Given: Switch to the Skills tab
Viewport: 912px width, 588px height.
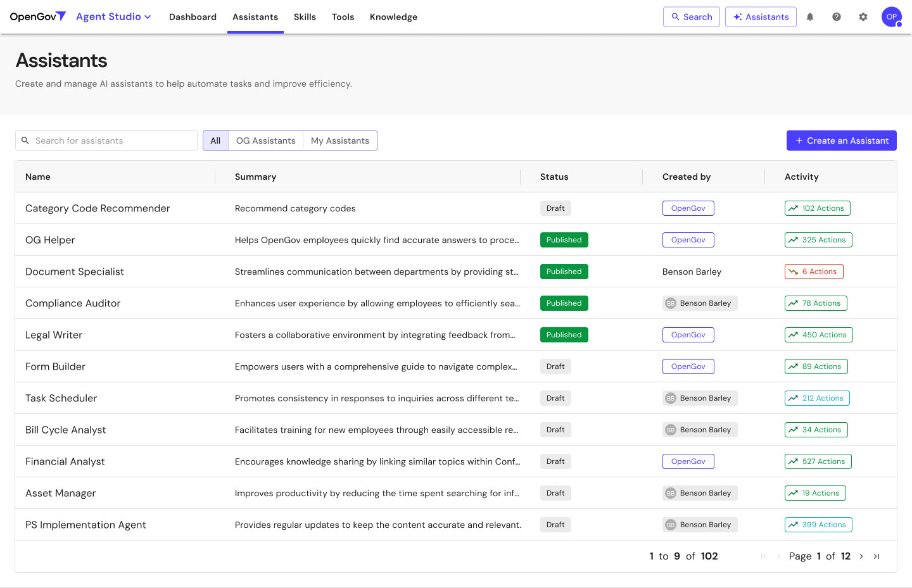Looking at the screenshot, I should point(305,17).
